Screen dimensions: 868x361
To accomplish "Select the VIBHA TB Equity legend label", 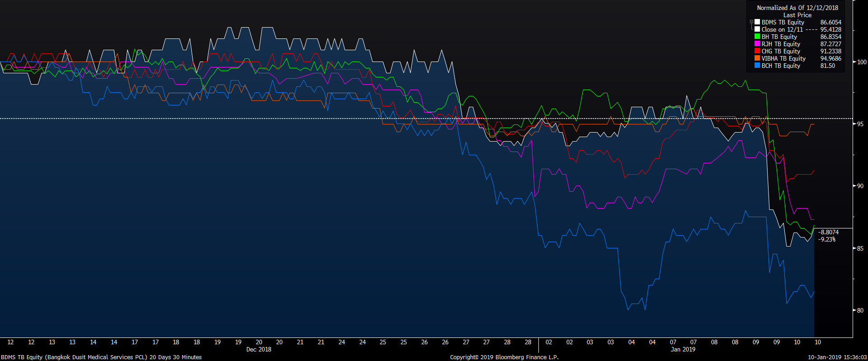I will [783, 58].
